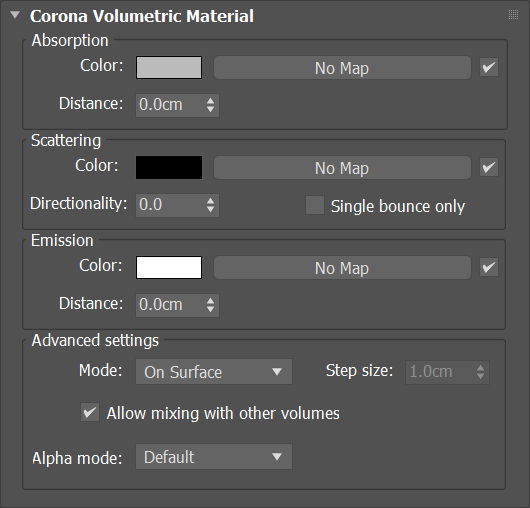Disable Allow mixing with other volumes
Viewport: 530px width, 508px height.
coord(90,412)
